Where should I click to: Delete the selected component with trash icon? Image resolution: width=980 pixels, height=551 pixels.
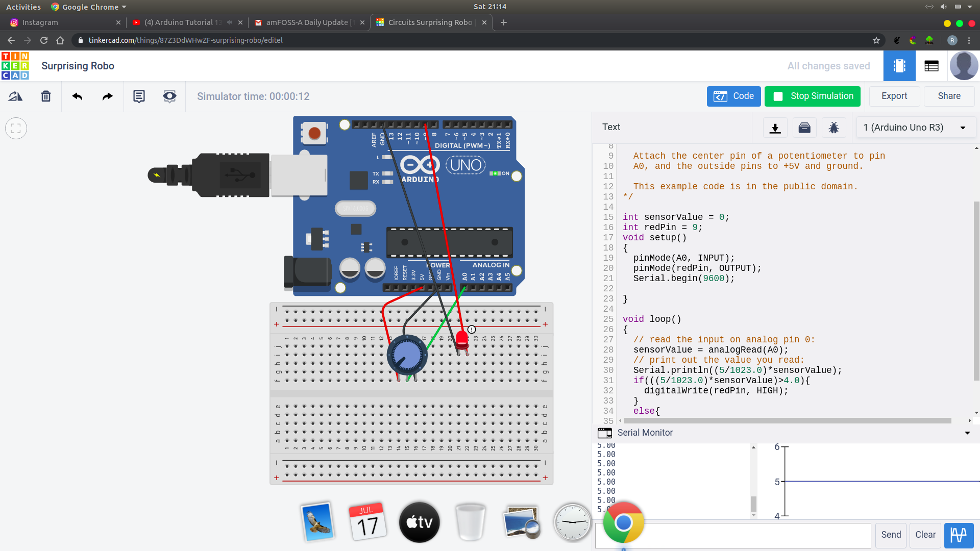pyautogui.click(x=46, y=96)
